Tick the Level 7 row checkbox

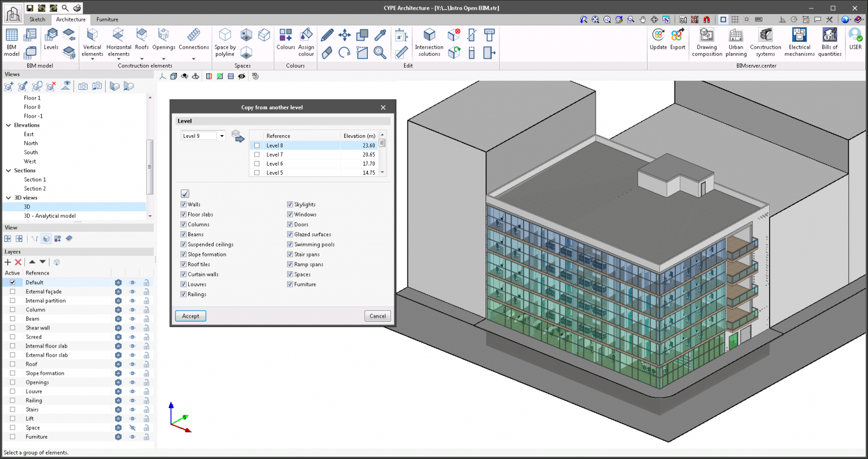(257, 154)
